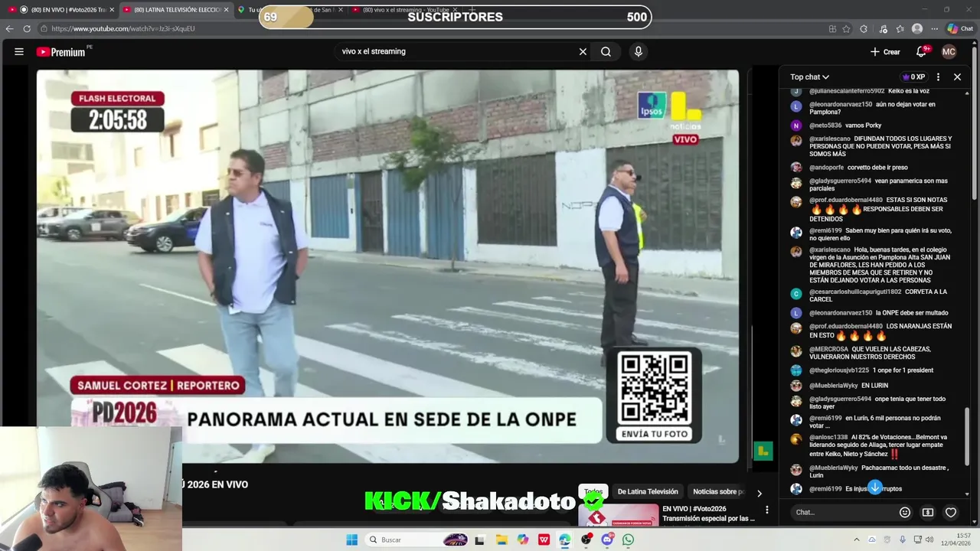The width and height of the screenshot is (980, 551).
Task: Click the browser address bar URL
Action: (122, 28)
